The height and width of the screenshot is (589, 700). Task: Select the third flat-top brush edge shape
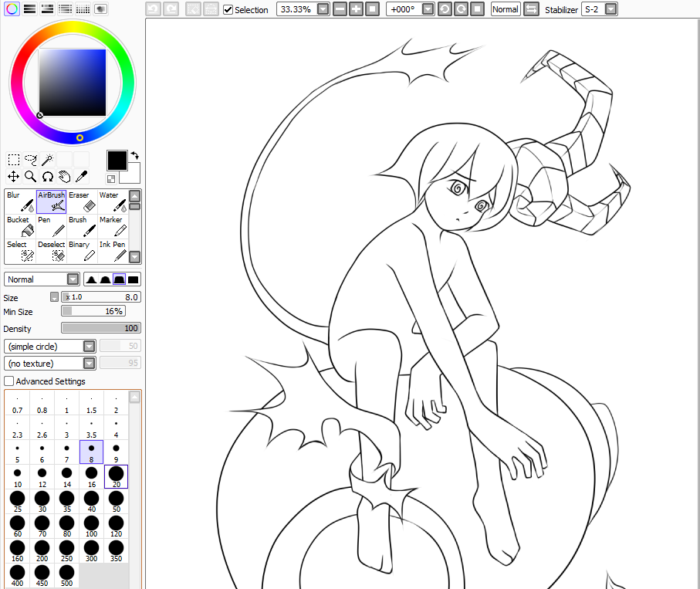point(119,279)
